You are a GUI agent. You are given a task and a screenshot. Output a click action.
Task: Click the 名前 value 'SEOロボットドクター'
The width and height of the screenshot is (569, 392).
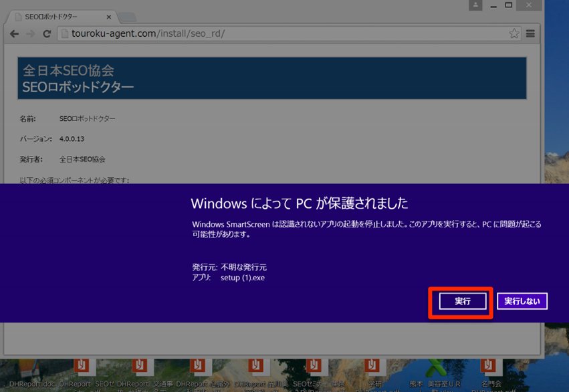coord(87,118)
